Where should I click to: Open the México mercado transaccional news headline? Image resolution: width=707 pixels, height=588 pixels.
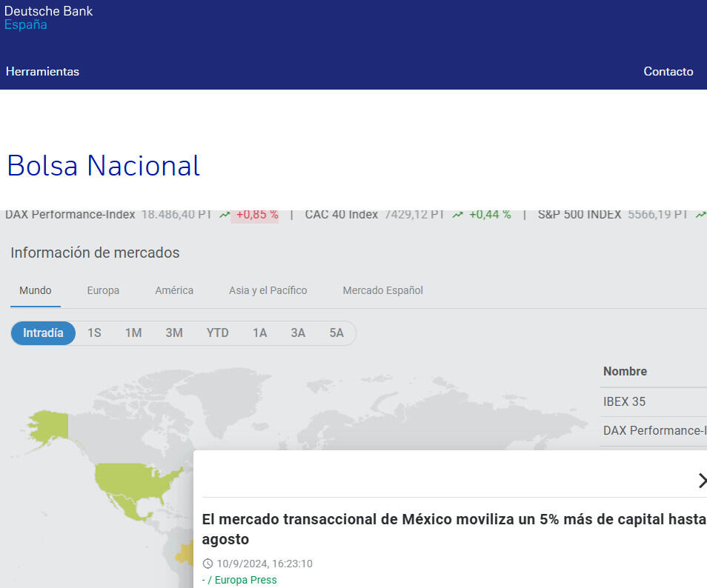click(x=454, y=529)
